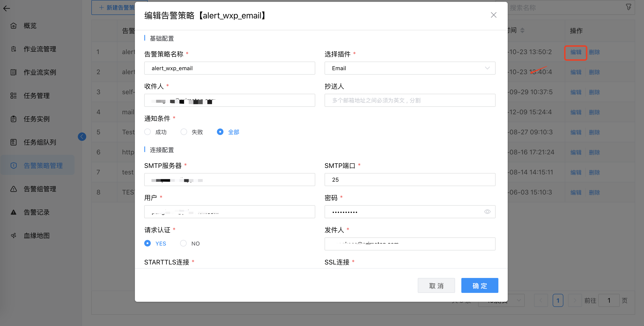This screenshot has width=644, height=326.
Task: Select the 概览 overview icon in sidebar
Action: coord(14,25)
